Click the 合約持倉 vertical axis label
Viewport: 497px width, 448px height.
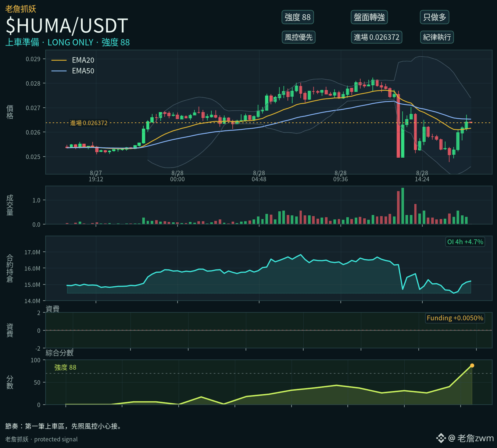point(10,268)
